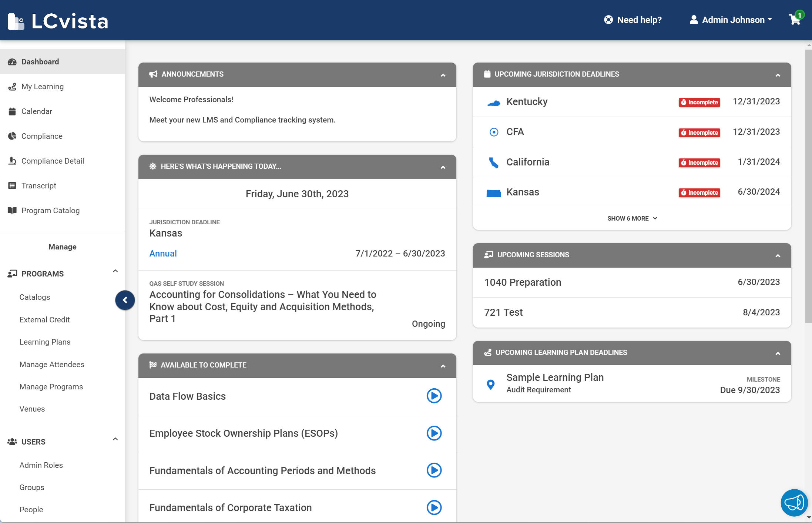Click Kansas's Incomplete status badge
812x523 pixels.
coord(699,192)
